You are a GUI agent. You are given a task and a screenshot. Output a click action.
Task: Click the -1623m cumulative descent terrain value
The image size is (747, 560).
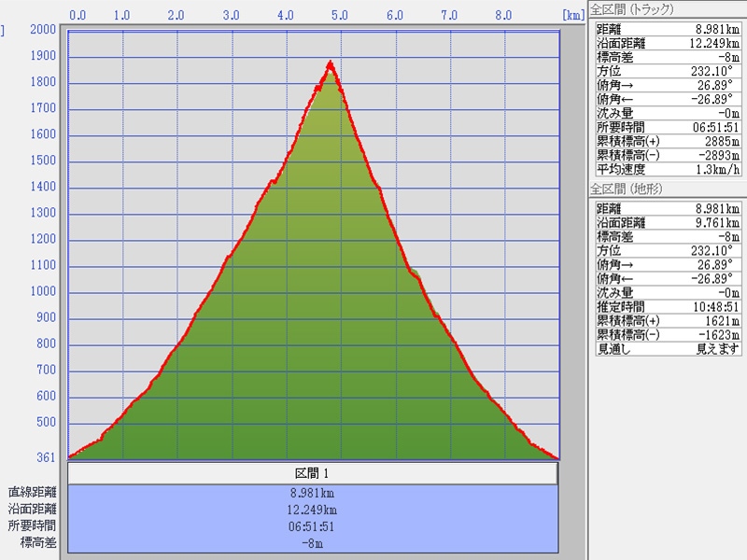point(721,334)
